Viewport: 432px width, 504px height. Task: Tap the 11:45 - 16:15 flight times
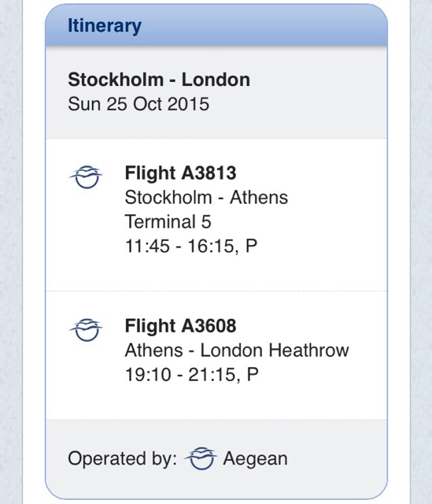pyautogui.click(x=179, y=246)
